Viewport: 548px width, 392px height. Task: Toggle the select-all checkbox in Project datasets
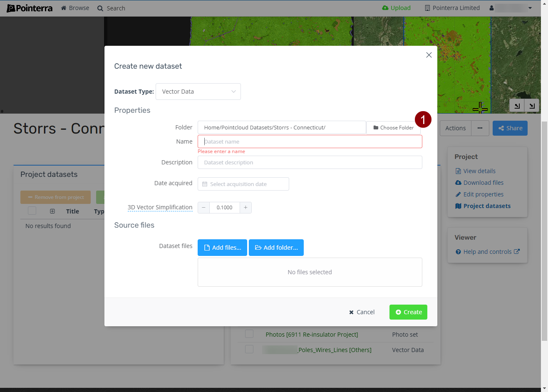point(32,211)
